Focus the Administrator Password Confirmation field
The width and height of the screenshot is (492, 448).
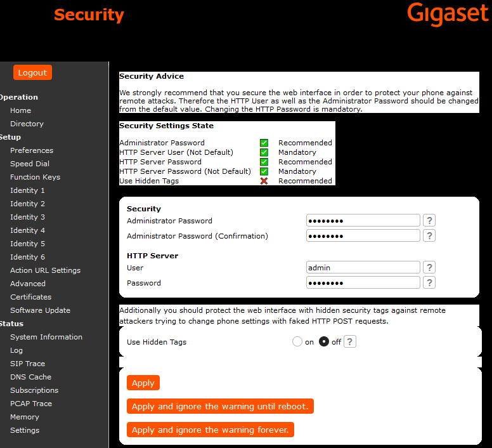[x=363, y=236]
